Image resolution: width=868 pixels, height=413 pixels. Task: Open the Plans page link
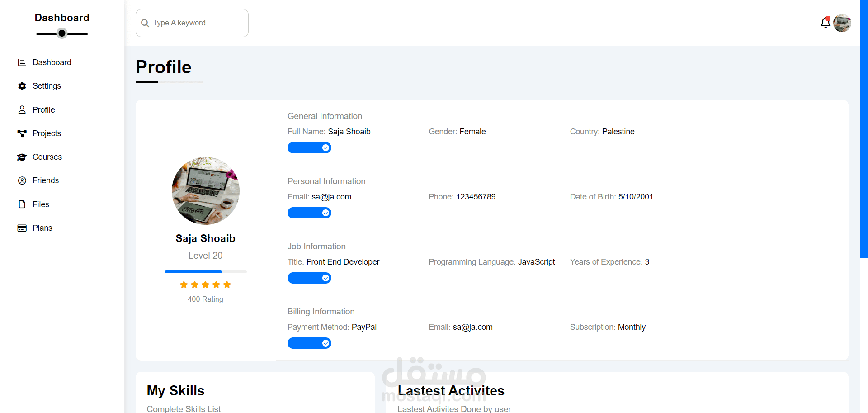(42, 228)
